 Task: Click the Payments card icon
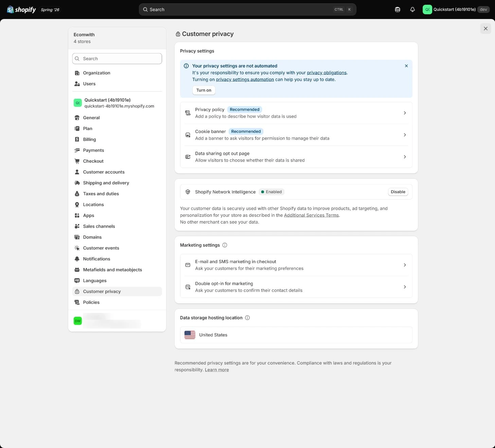coord(77,150)
